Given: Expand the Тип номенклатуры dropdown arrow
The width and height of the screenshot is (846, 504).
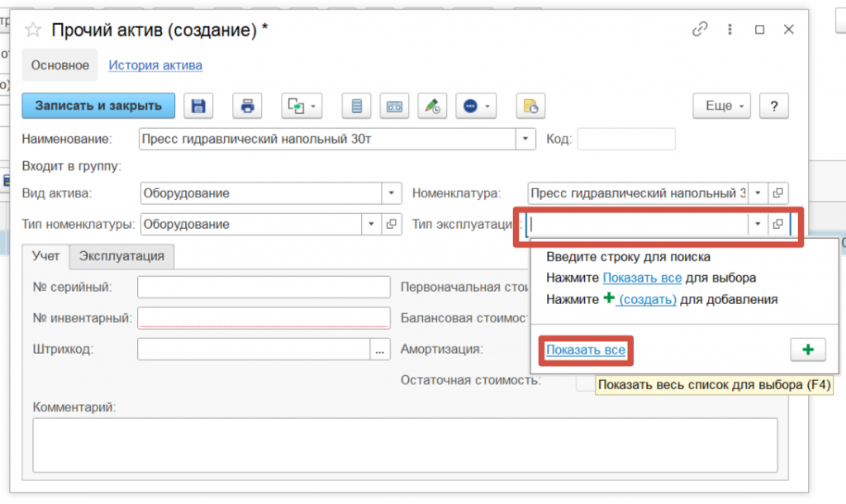Looking at the screenshot, I should 369,224.
